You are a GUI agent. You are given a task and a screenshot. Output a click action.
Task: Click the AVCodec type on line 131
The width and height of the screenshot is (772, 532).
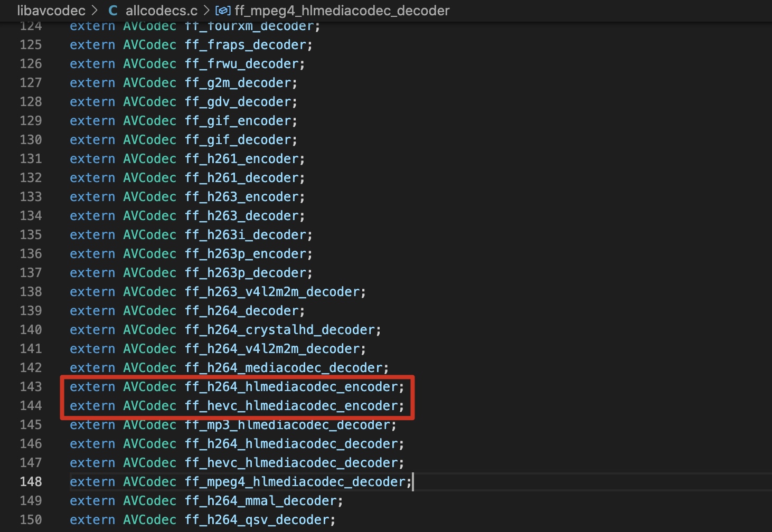(150, 159)
